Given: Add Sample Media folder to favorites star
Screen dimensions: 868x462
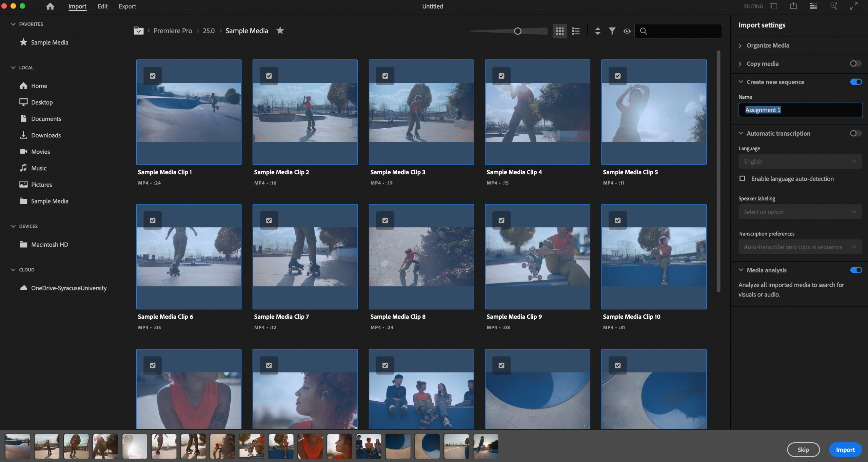Looking at the screenshot, I should 280,31.
